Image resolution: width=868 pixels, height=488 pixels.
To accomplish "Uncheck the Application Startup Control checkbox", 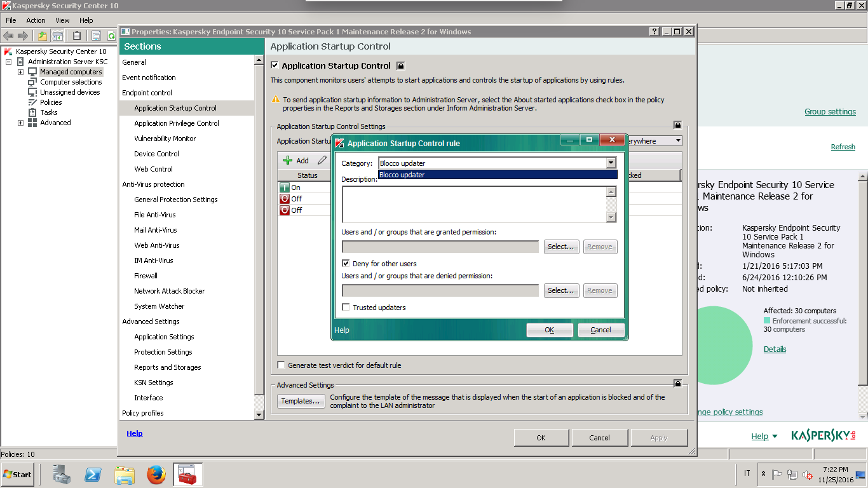I will (275, 65).
